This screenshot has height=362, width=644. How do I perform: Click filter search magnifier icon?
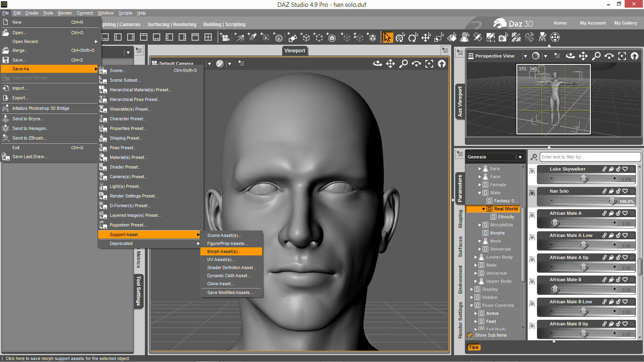[534, 157]
